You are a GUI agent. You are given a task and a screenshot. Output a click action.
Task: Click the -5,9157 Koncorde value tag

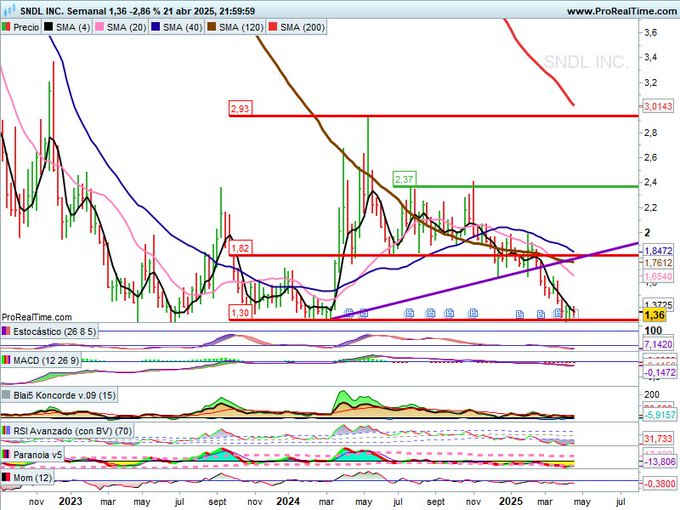[659, 415]
